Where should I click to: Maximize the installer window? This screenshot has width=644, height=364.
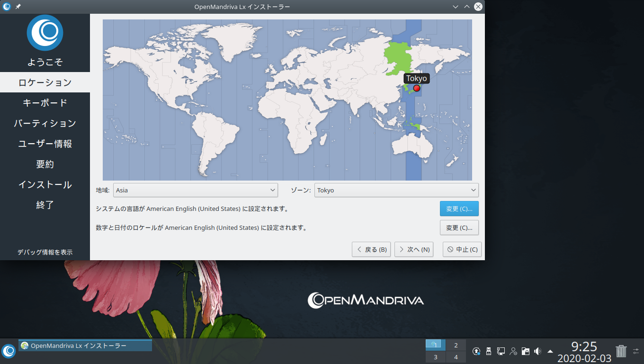[x=467, y=7]
